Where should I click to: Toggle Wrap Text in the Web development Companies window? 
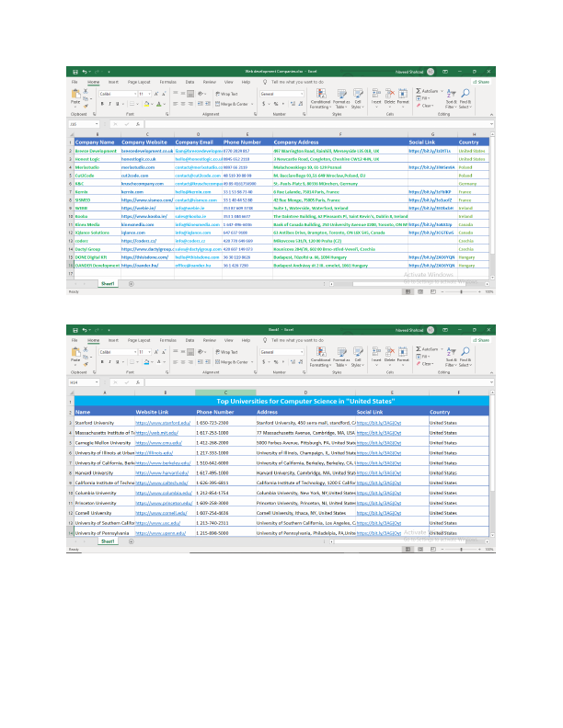226,94
